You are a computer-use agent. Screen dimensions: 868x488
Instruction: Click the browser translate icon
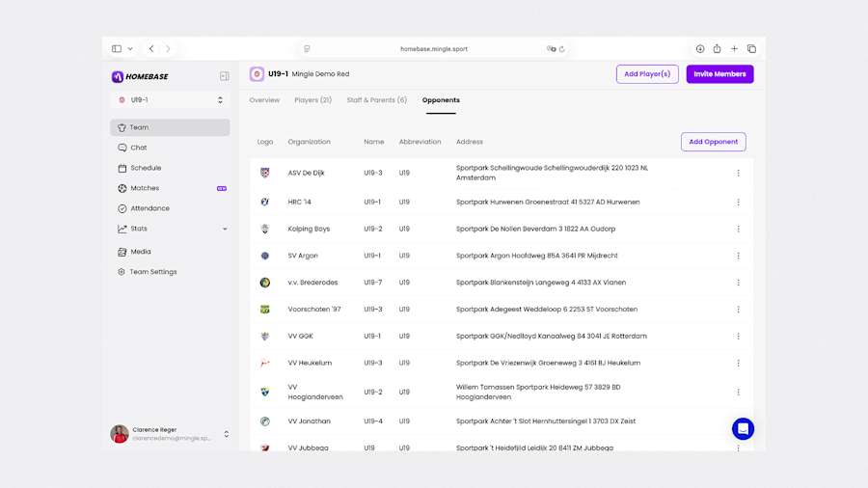551,48
